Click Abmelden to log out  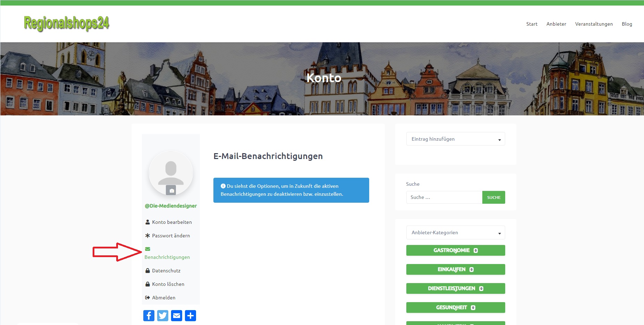(x=163, y=298)
